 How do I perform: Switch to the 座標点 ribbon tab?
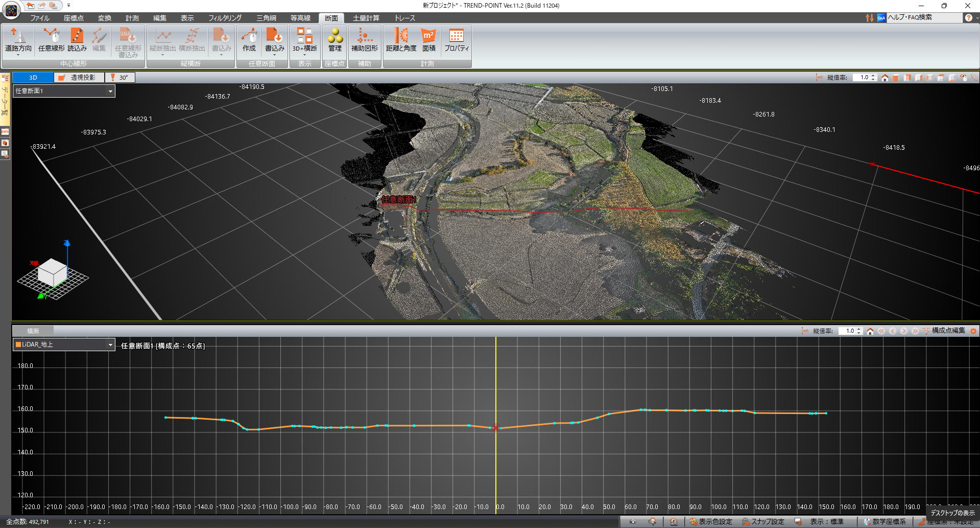74,18
